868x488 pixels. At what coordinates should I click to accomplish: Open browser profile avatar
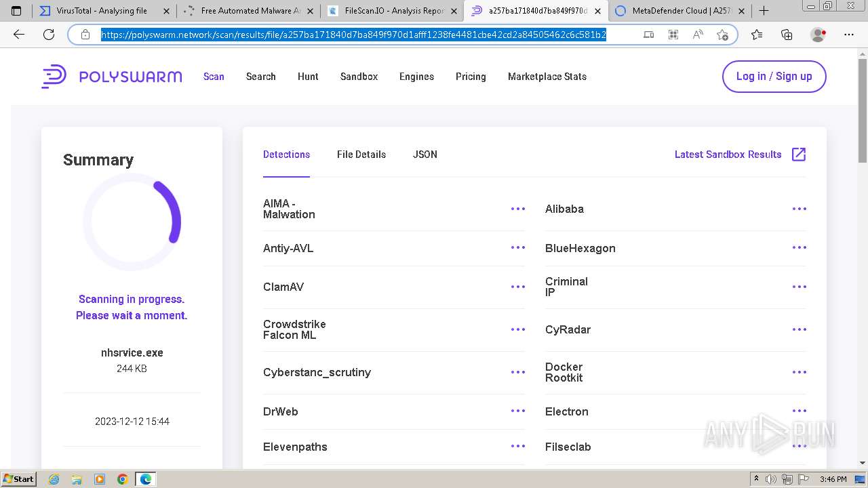(x=818, y=35)
